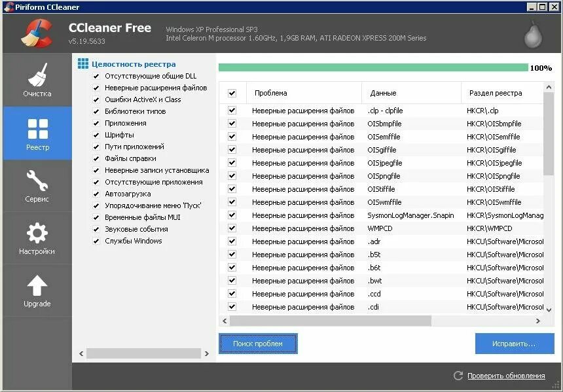Click the left panel scroll-left arrow

tap(81, 353)
